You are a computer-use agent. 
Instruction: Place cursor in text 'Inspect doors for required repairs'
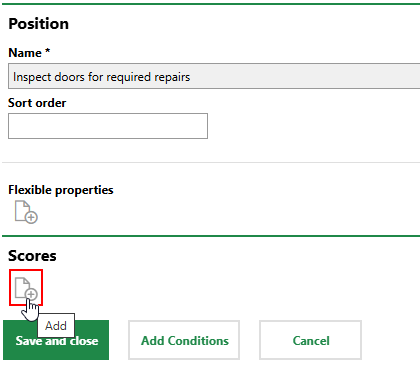click(102, 77)
